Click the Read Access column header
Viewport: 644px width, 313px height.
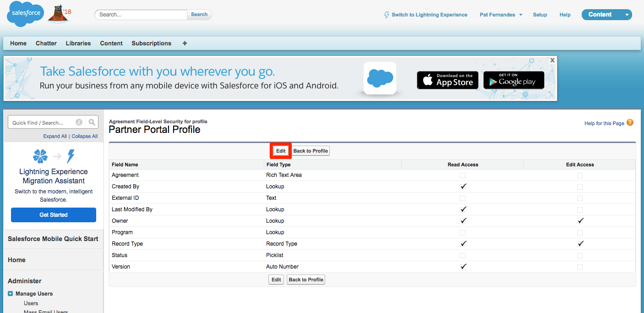point(463,165)
